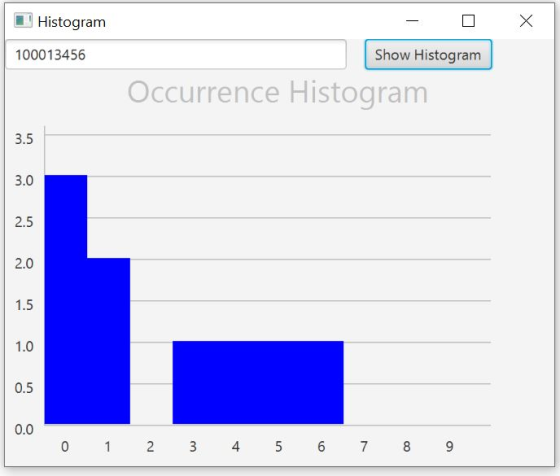Click the Show Histogram button
The image size is (560, 476).
[428, 55]
